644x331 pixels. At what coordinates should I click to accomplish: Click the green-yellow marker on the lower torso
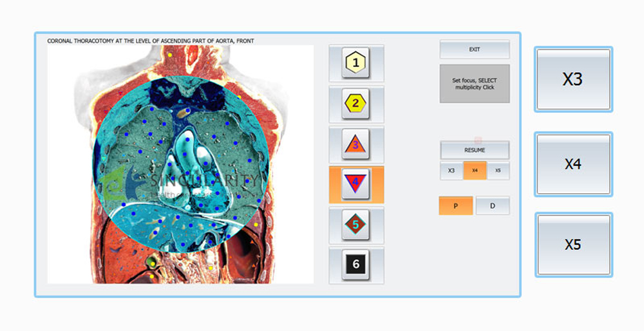tap(151, 262)
